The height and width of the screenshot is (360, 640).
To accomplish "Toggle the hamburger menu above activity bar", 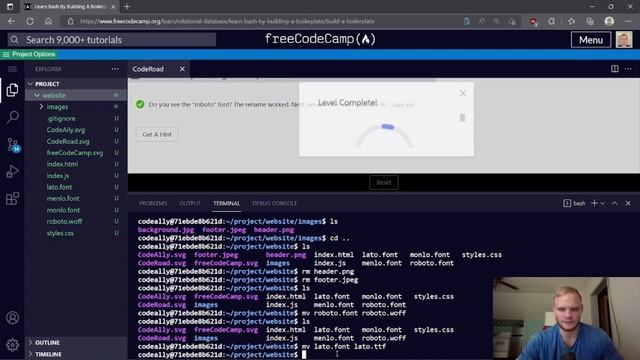I will [x=12, y=69].
